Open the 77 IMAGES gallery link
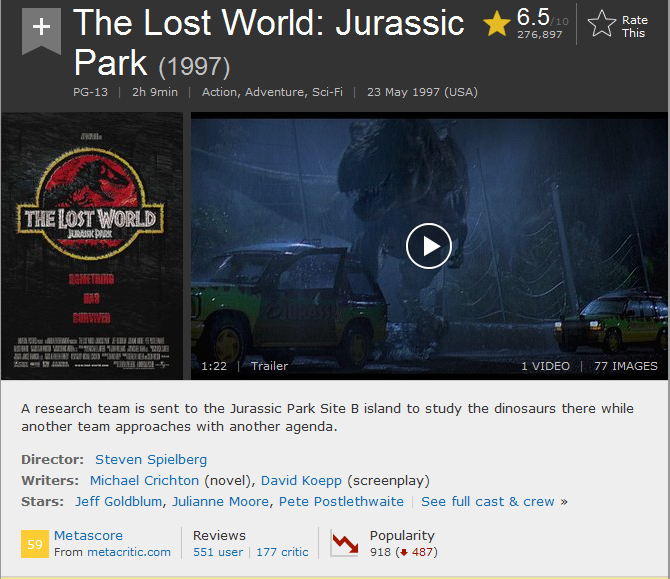This screenshot has height=579, width=670. pyautogui.click(x=626, y=366)
